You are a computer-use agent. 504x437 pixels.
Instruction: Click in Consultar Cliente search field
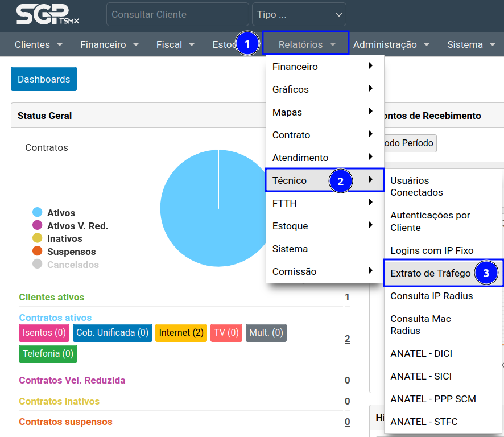click(177, 14)
